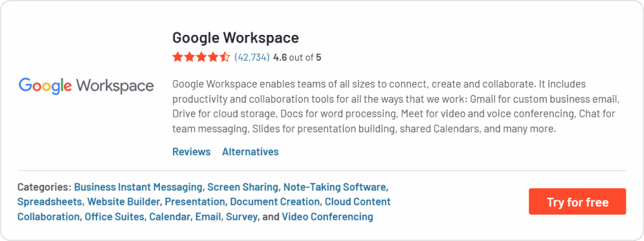Open the Email category link
Viewport: 644px width, 241px height.
(208, 216)
